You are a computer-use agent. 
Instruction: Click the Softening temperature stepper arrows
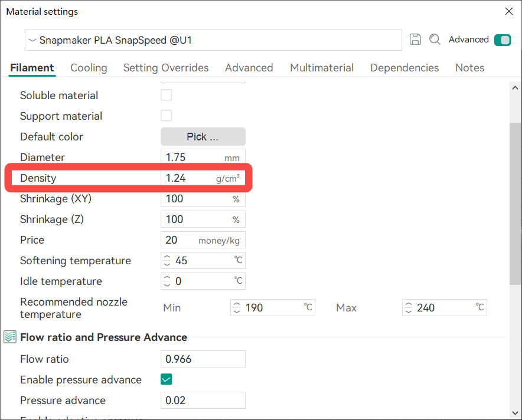[167, 260]
